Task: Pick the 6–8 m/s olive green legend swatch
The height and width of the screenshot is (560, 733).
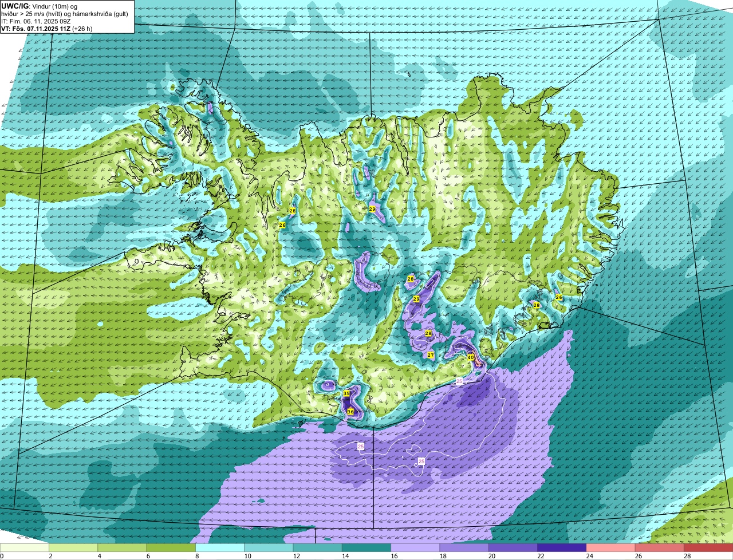Action: (171, 548)
